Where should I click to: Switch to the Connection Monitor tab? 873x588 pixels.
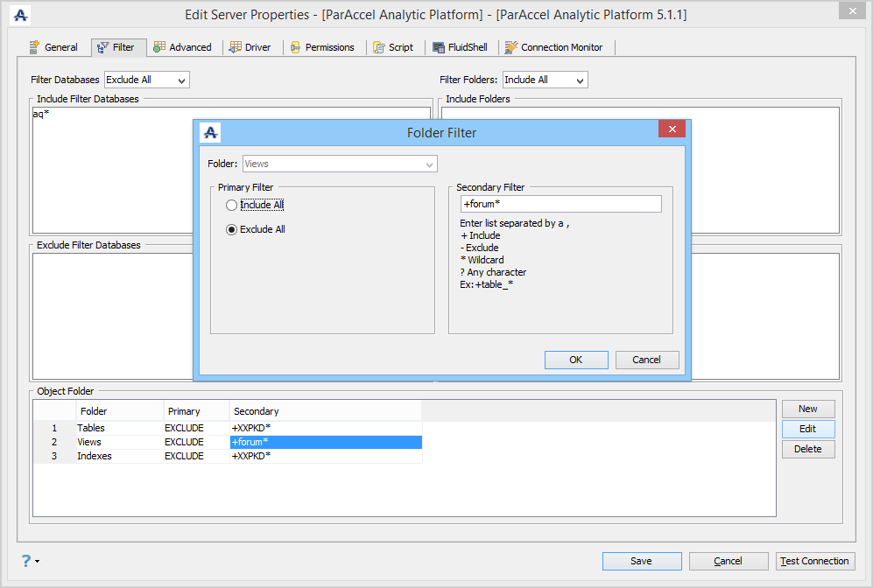(554, 47)
